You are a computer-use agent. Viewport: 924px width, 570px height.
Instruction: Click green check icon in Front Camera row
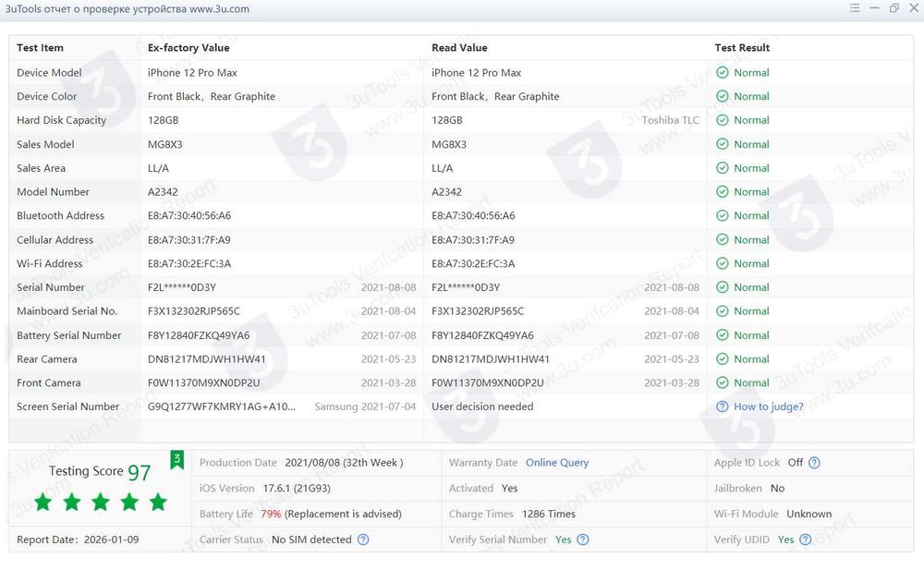(722, 382)
